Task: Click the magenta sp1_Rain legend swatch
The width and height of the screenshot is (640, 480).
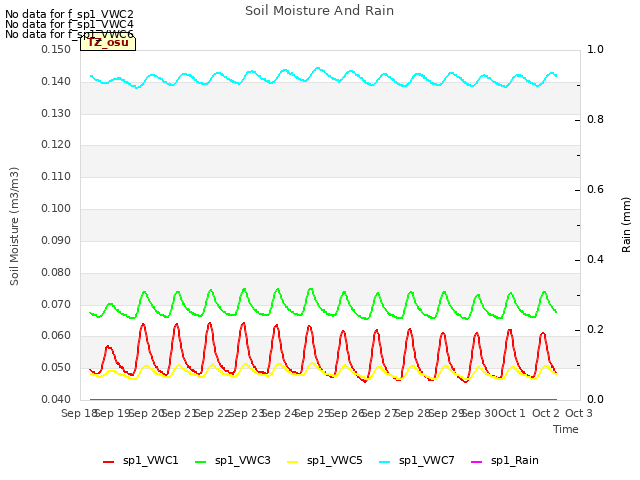Action: tap(477, 462)
